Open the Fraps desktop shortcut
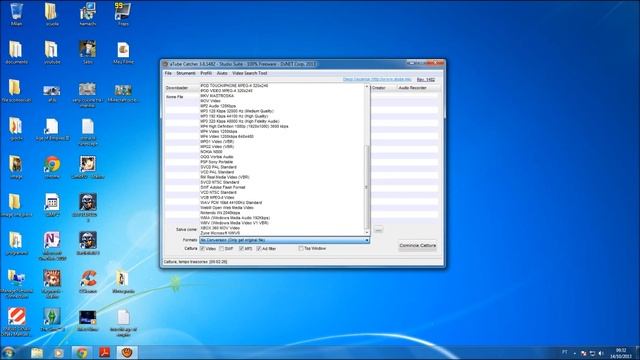 point(123,14)
